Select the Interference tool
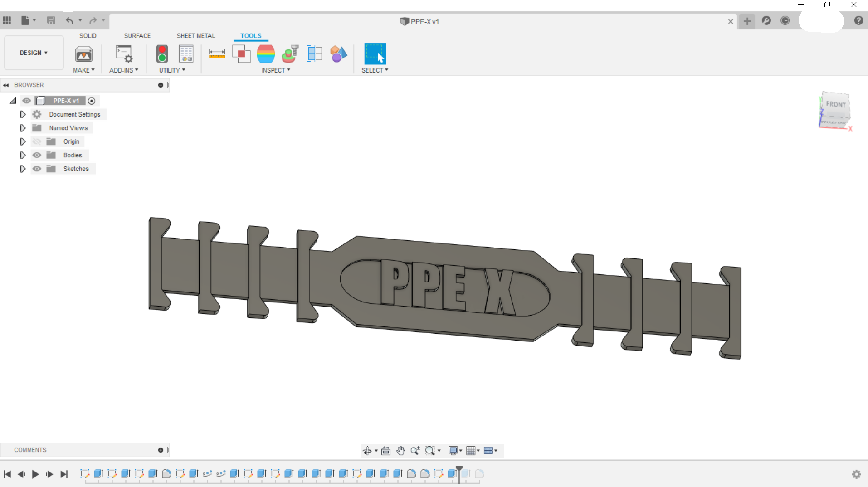The width and height of the screenshot is (868, 487). (241, 54)
